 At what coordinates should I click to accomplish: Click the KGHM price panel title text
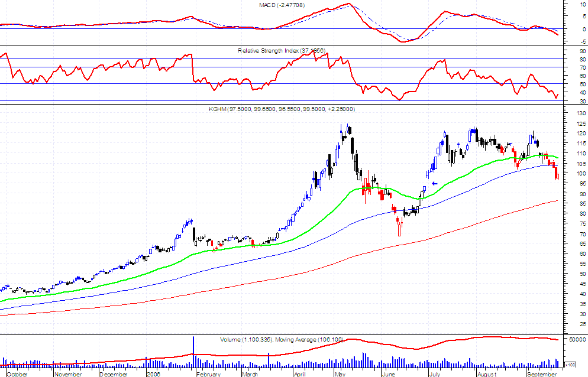pyautogui.click(x=282, y=109)
